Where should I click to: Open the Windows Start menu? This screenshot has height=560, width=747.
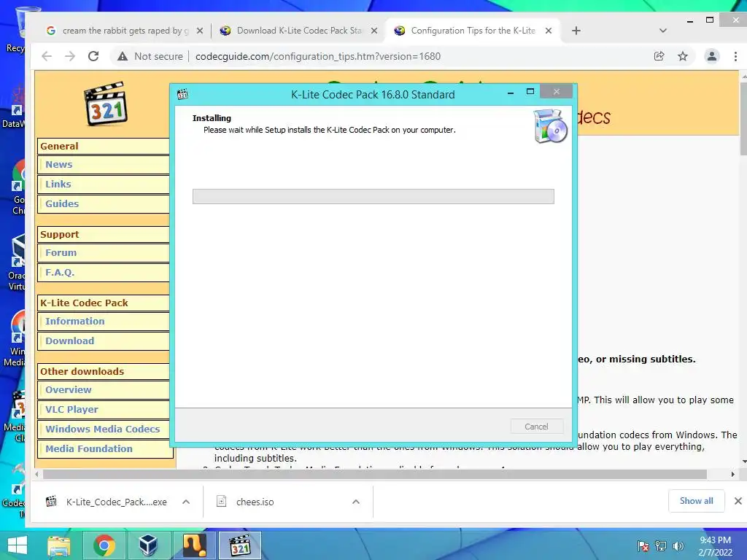pyautogui.click(x=18, y=545)
